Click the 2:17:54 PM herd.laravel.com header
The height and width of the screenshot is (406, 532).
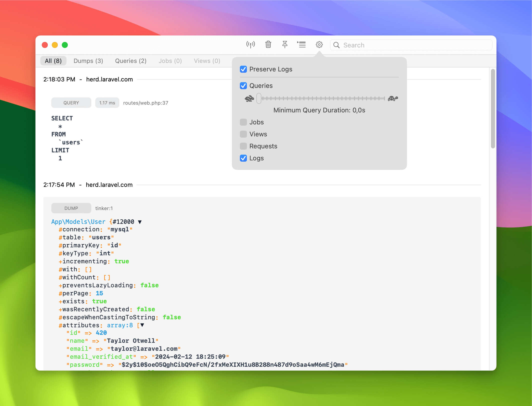click(88, 185)
